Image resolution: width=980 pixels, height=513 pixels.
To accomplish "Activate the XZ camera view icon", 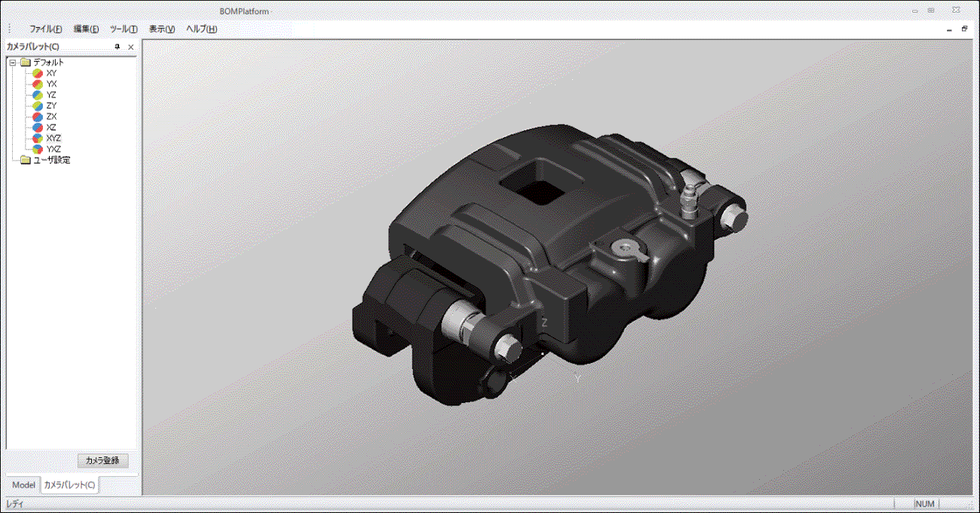I will pyautogui.click(x=38, y=127).
